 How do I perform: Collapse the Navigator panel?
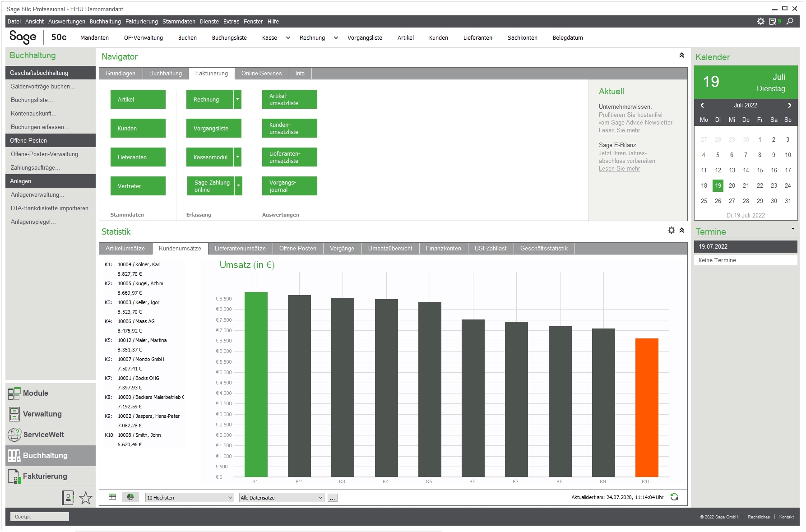point(681,55)
